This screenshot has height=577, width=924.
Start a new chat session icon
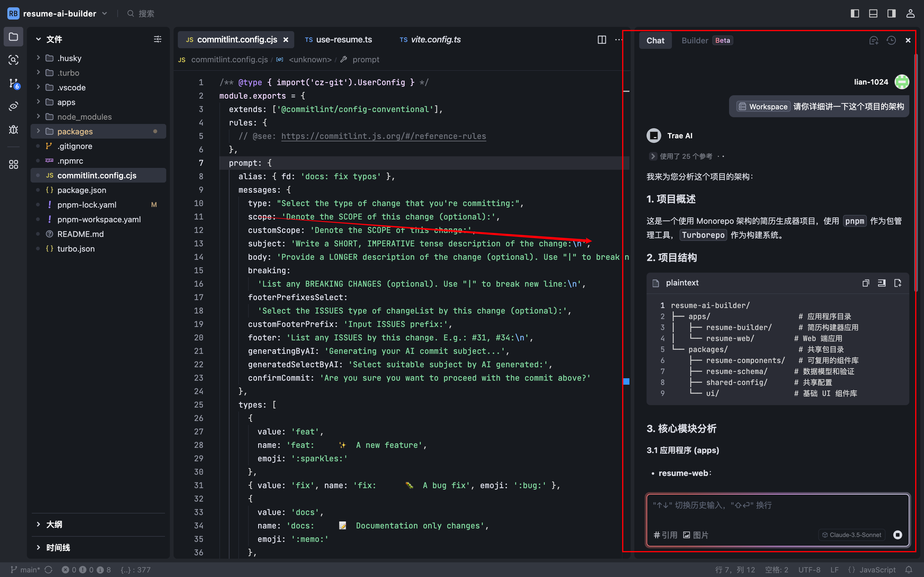tap(874, 40)
